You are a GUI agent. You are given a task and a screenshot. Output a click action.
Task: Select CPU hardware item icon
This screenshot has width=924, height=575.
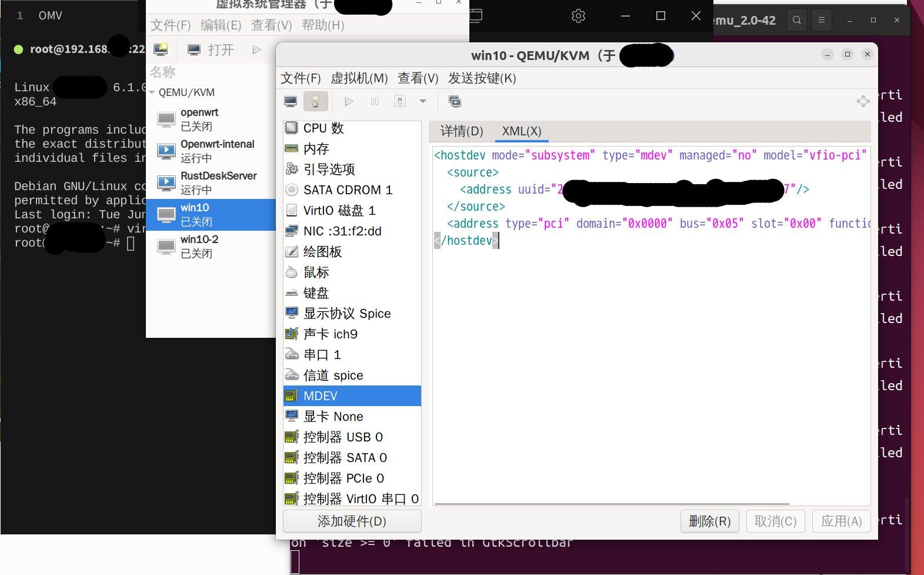pos(291,128)
